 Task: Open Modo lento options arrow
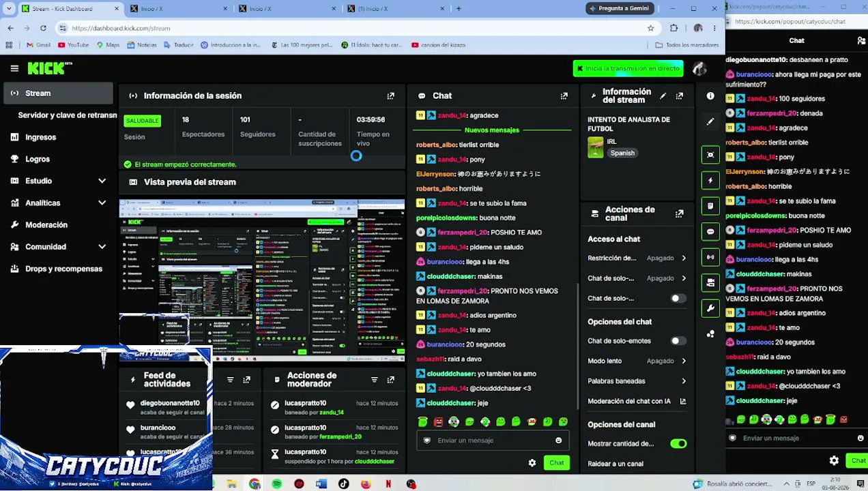click(x=684, y=361)
